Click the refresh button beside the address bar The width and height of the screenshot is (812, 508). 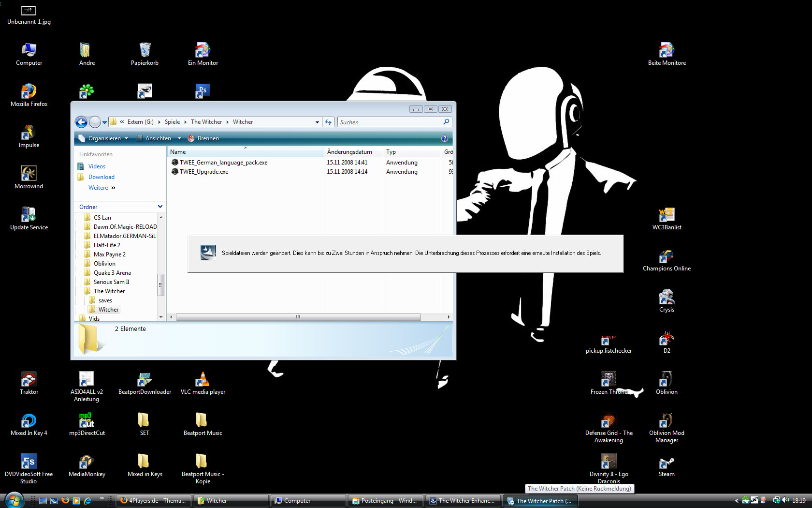pos(328,122)
